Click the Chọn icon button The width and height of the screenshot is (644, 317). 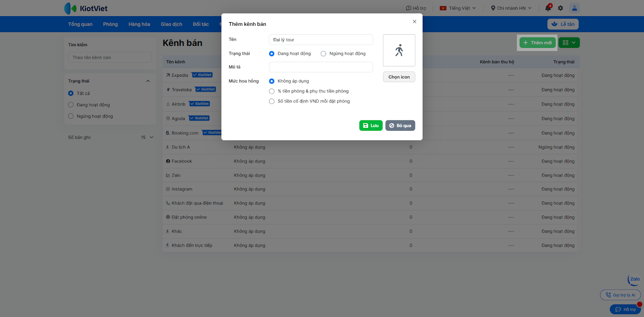coord(399,77)
